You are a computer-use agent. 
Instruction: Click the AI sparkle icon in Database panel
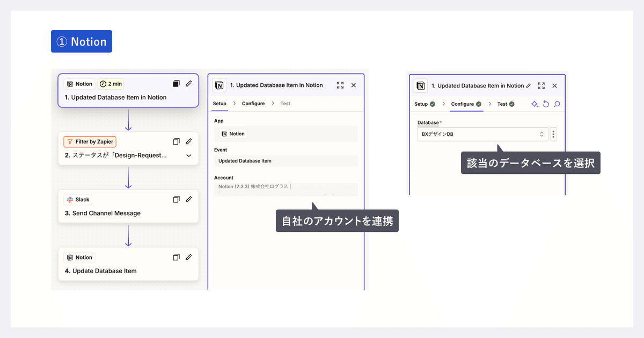pyautogui.click(x=535, y=104)
